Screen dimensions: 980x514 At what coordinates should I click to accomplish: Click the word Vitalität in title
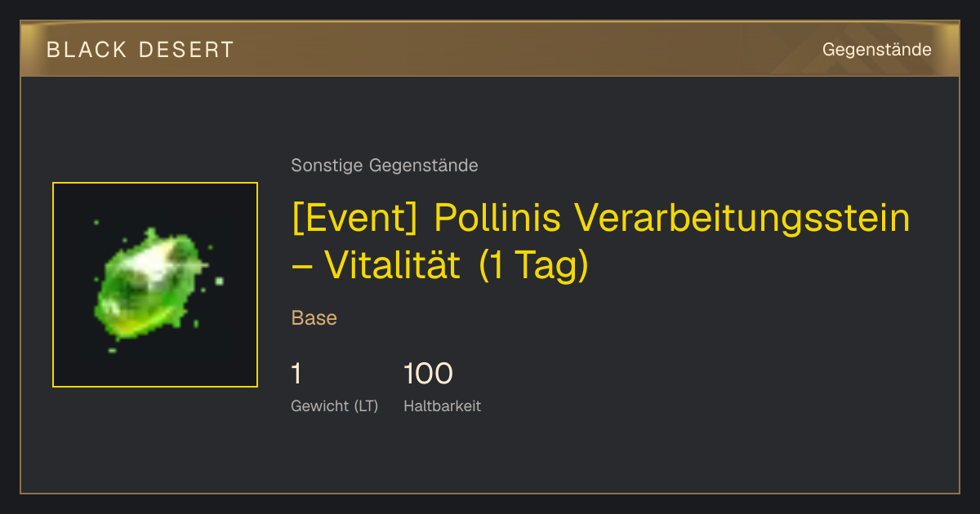[393, 266]
